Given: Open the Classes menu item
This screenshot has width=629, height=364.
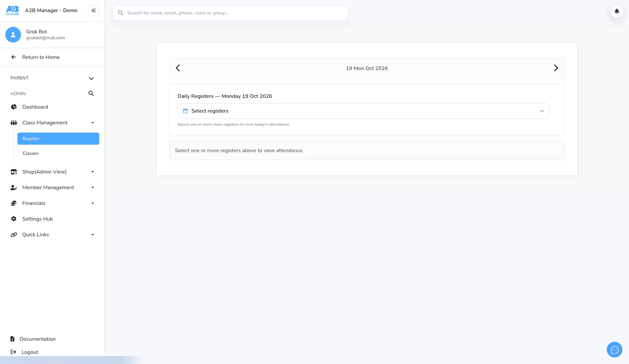Looking at the screenshot, I should [58, 154].
